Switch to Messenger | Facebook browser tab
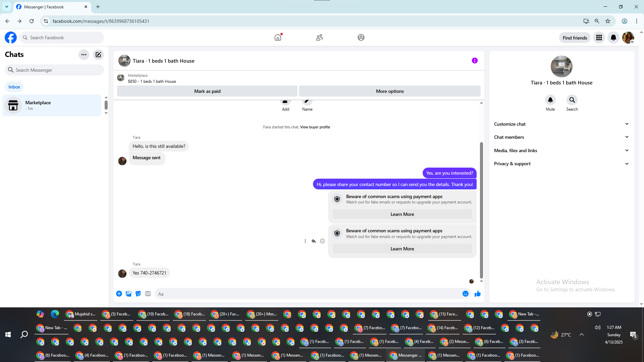The height and width of the screenshot is (362, 644). 52,7
